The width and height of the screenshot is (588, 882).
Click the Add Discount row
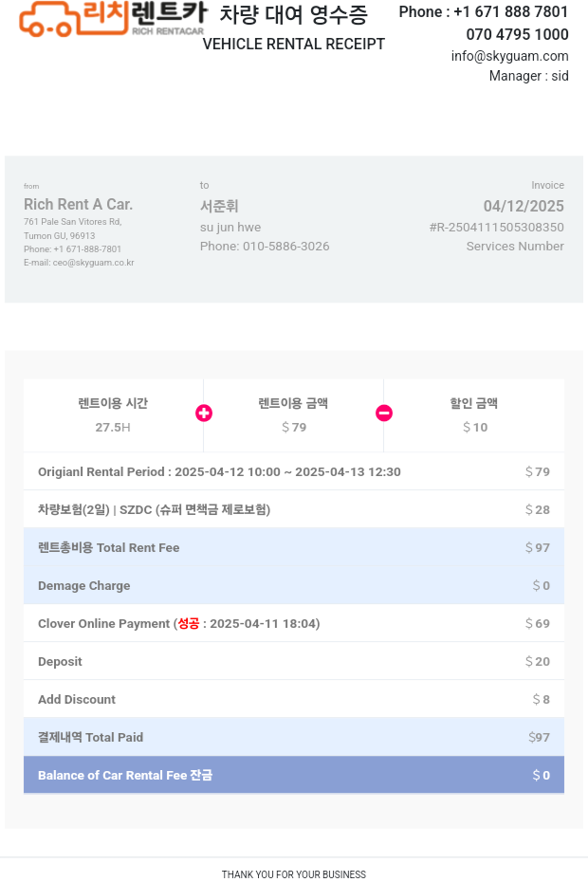tap(294, 699)
